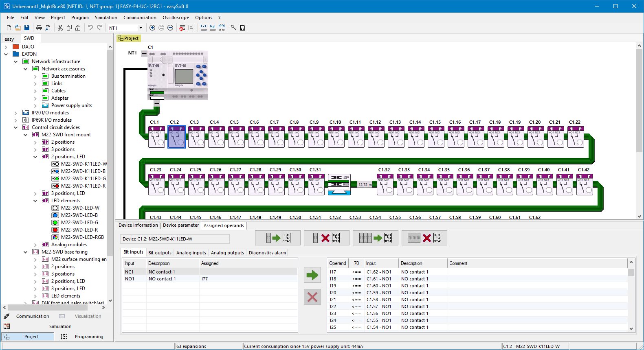The height and width of the screenshot is (350, 644).
Task: Zoom out with the minus circle icon
Action: click(170, 28)
